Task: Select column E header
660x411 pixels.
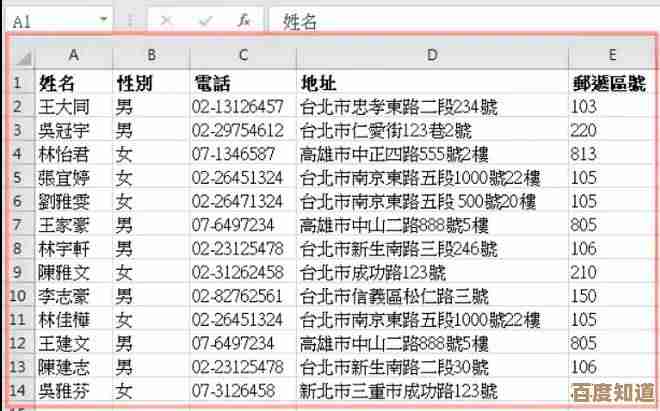Action: click(x=612, y=57)
